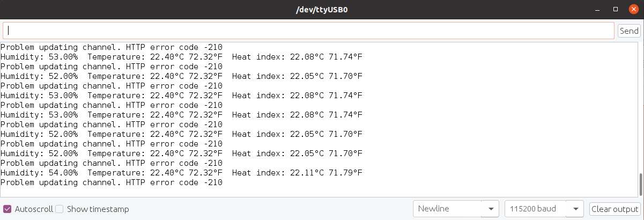Click the last HTTP error code -210 line
This screenshot has width=644, height=220.
coord(111,182)
